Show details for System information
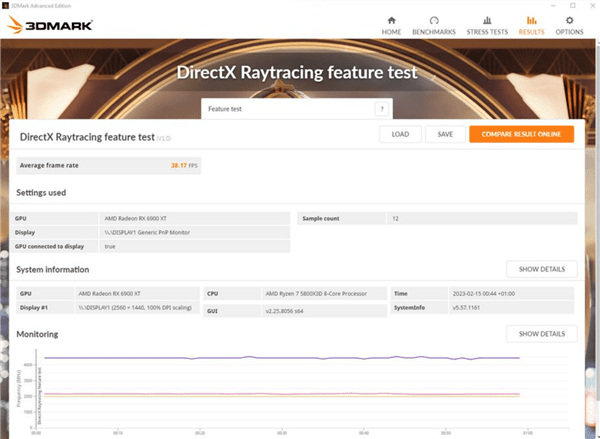600x439 pixels. (541, 269)
